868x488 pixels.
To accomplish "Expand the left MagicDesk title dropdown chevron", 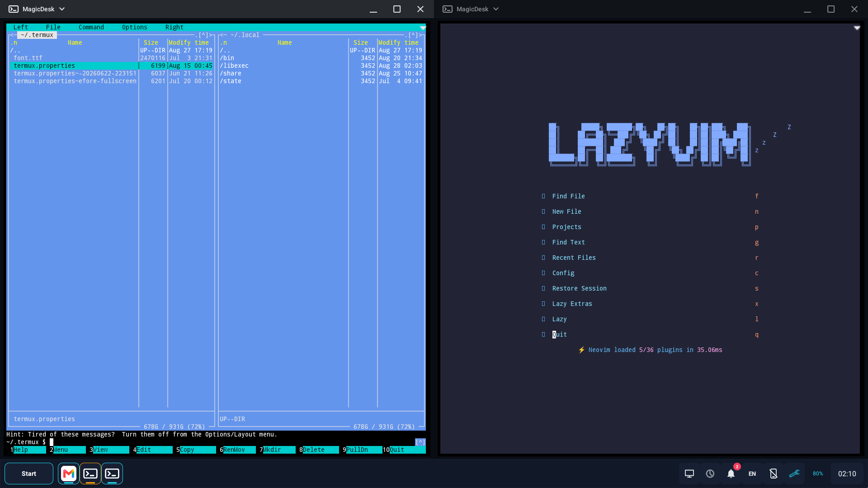I will pos(62,9).
